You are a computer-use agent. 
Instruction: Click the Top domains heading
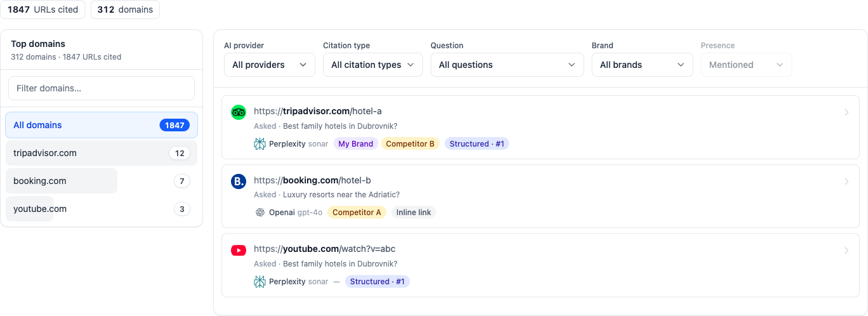point(38,44)
